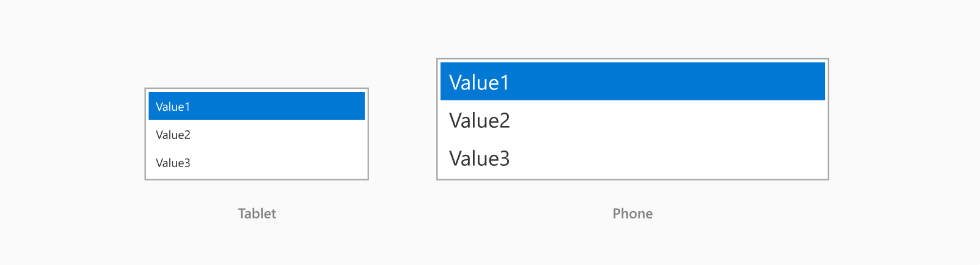980x265 pixels.
Task: Select Value1 in the Phone list
Action: coord(632,81)
